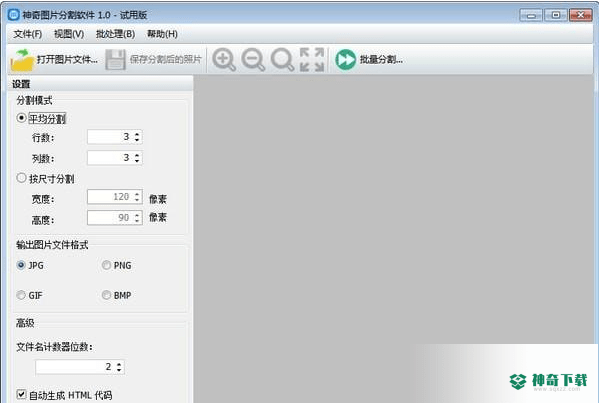Increase the filename counter digits spinner
The image size is (599, 403).
[119, 364]
